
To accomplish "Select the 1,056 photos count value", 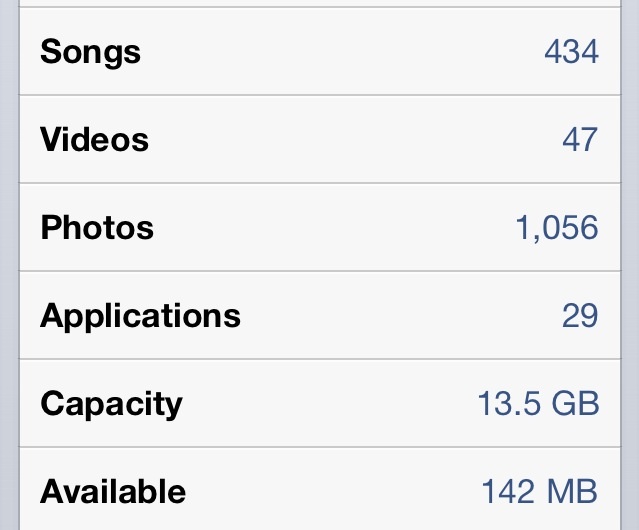I will [x=557, y=227].
